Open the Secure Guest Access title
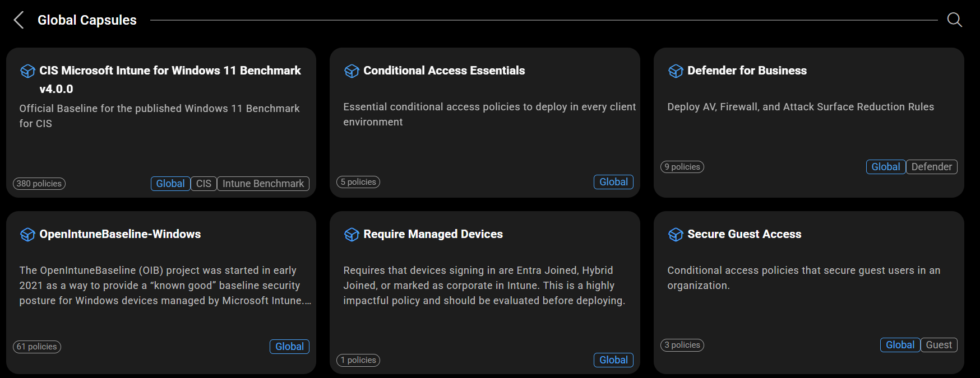980x378 pixels. [x=744, y=234]
